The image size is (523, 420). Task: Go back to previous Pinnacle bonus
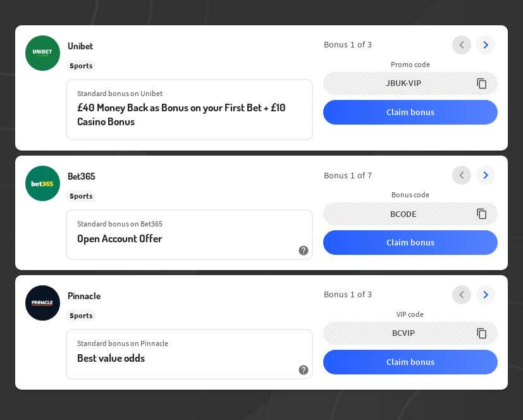click(x=462, y=295)
